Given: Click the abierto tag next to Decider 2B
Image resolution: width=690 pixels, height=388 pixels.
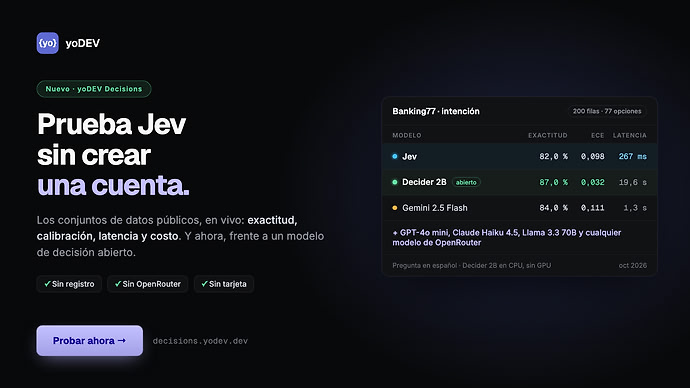Looking at the screenshot, I should pyautogui.click(x=466, y=182).
